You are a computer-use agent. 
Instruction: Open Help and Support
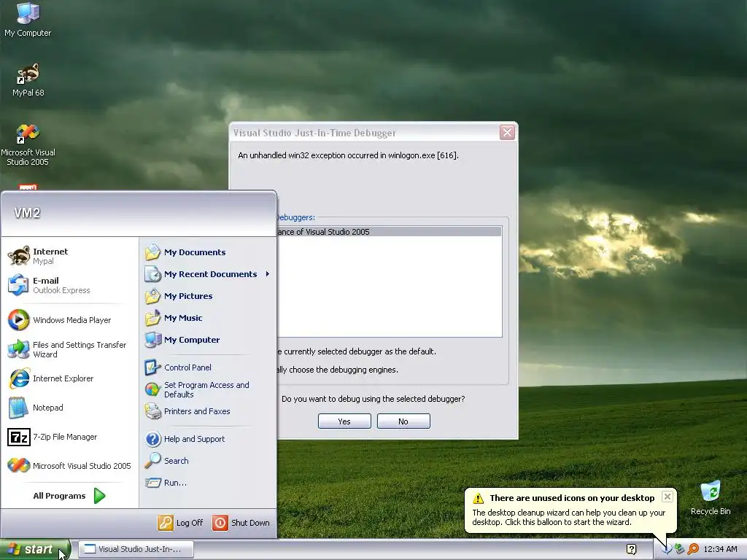pos(208,439)
